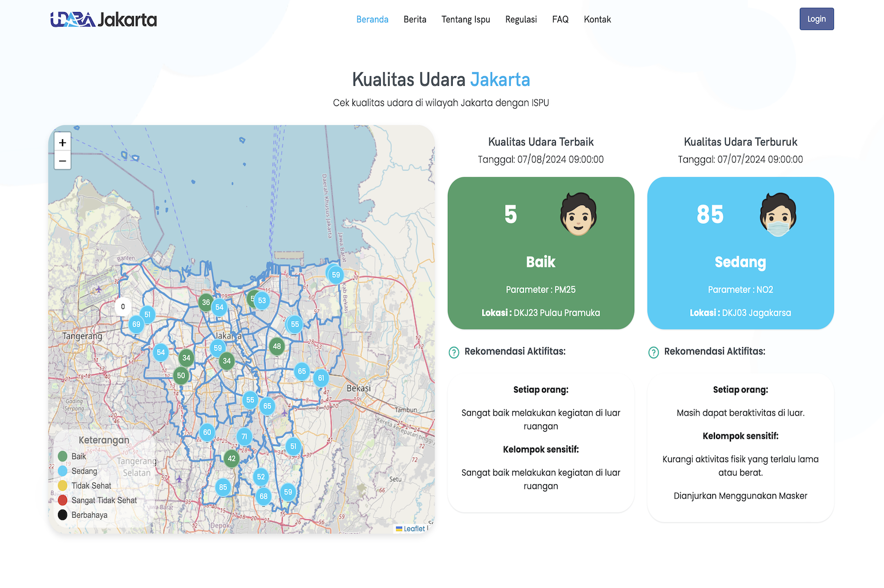Viewport: 884px width, 588px height.
Task: Select the green 34 marker beside 50
Action: (x=186, y=358)
